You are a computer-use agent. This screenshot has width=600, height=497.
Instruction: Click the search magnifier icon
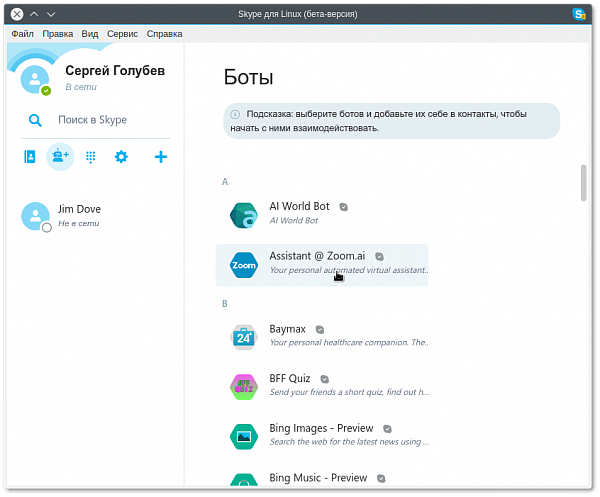(35, 121)
